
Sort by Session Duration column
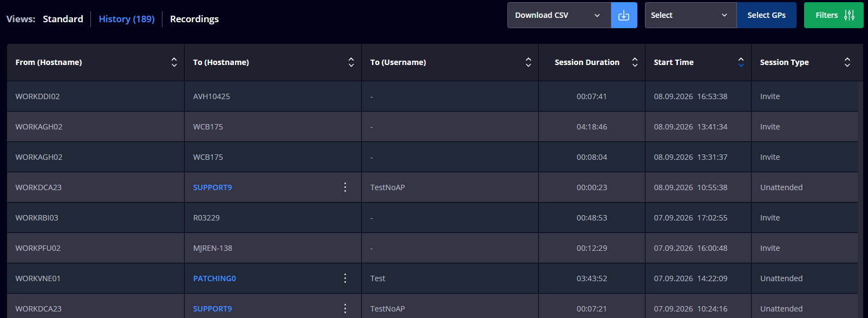pos(635,62)
